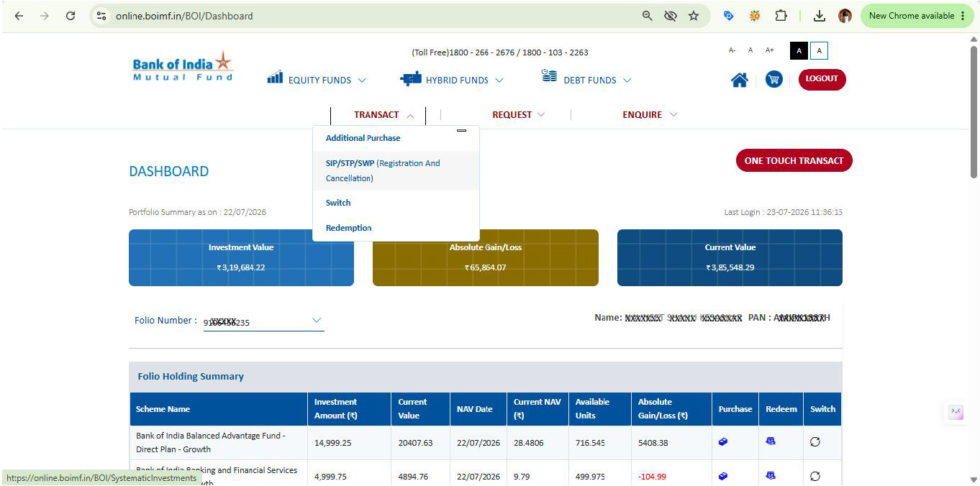Switch icon for Banking and Financial Services row
Image resolution: width=980 pixels, height=486 pixels.
[815, 476]
